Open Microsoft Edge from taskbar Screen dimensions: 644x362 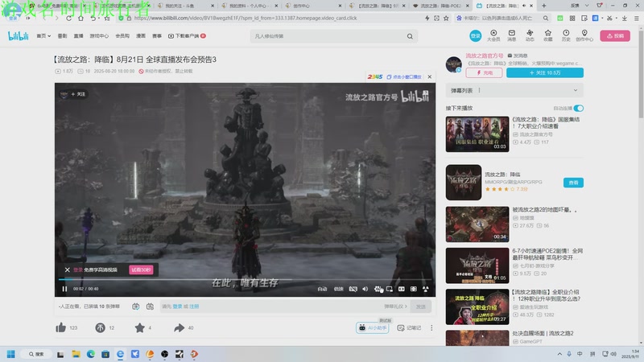[x=90, y=354]
